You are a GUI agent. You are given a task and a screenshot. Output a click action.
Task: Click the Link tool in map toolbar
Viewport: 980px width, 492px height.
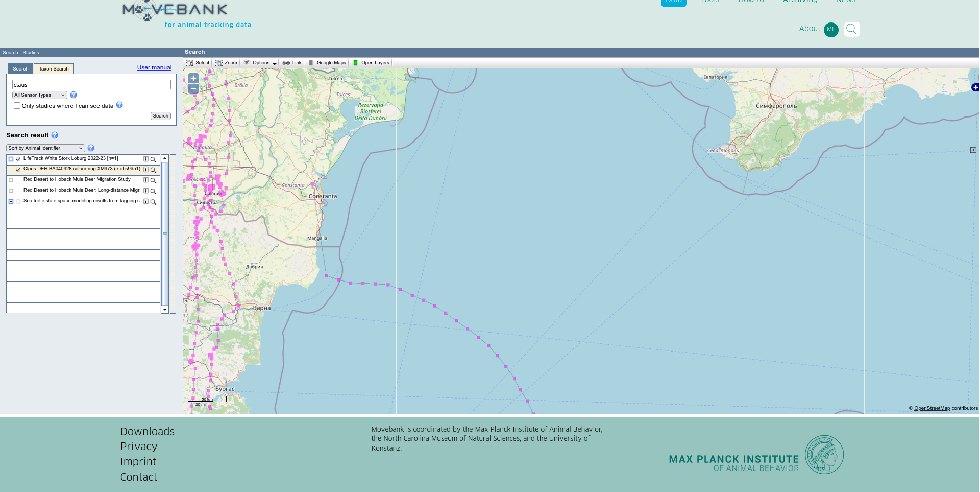pos(292,63)
